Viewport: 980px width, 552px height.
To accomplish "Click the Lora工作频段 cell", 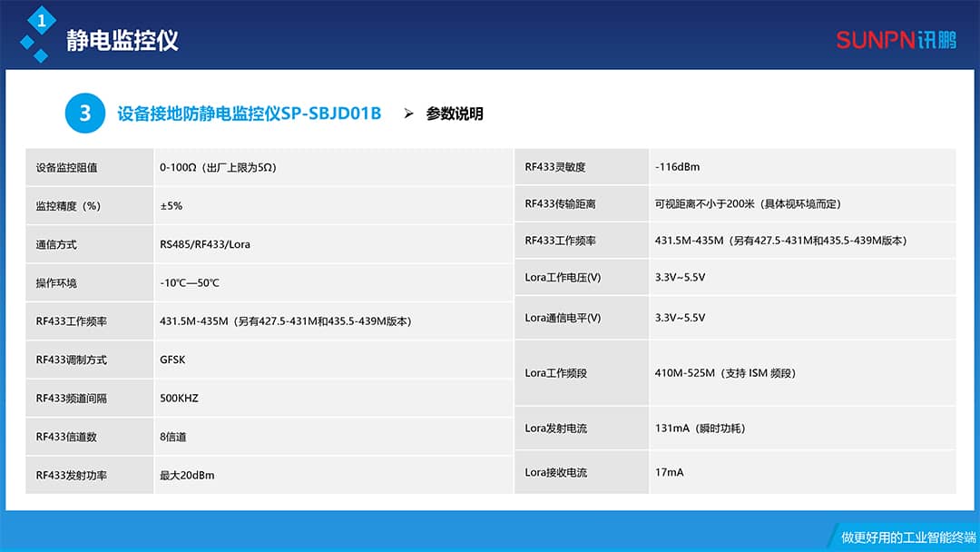I will tap(582, 373).
